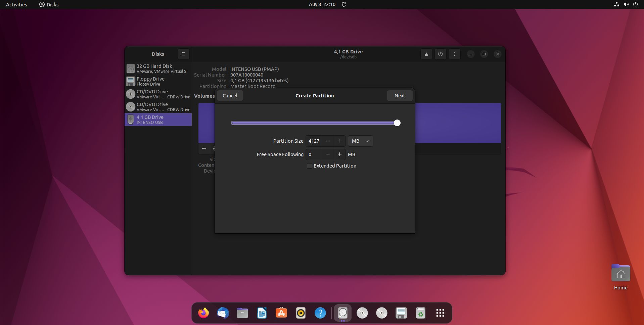Open the Activities overview
This screenshot has width=644, height=325.
tap(16, 4)
